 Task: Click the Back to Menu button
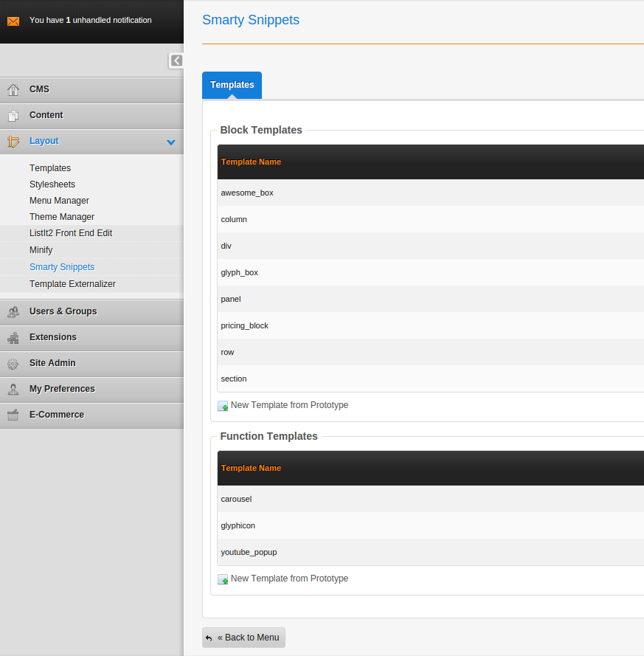[243, 637]
